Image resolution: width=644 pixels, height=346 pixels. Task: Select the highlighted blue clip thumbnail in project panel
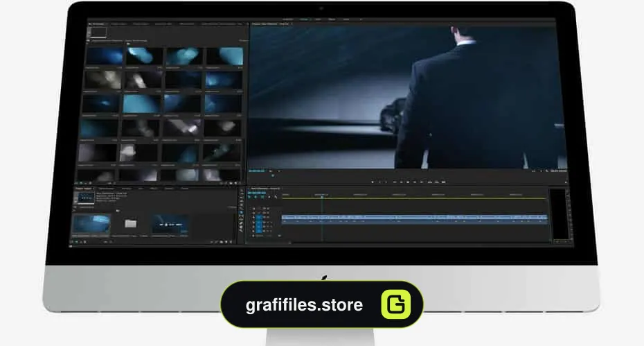91,224
